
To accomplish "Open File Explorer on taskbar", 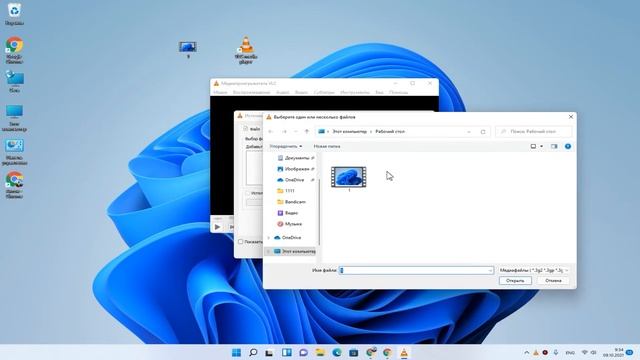I will click(x=320, y=353).
